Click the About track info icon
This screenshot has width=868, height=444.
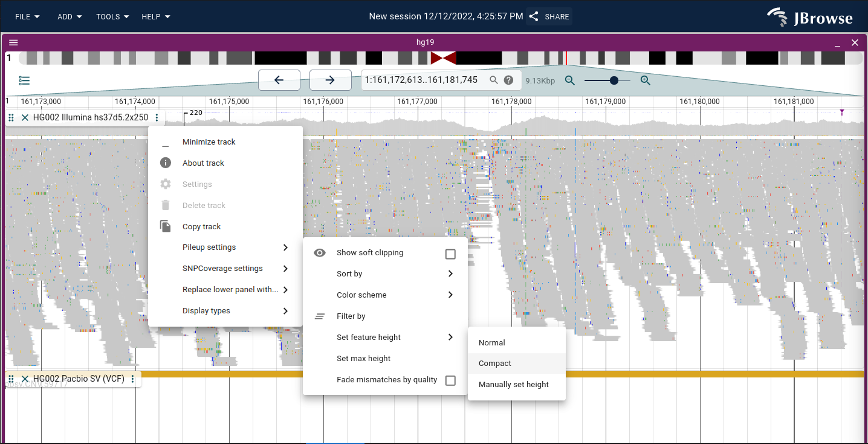(x=166, y=163)
